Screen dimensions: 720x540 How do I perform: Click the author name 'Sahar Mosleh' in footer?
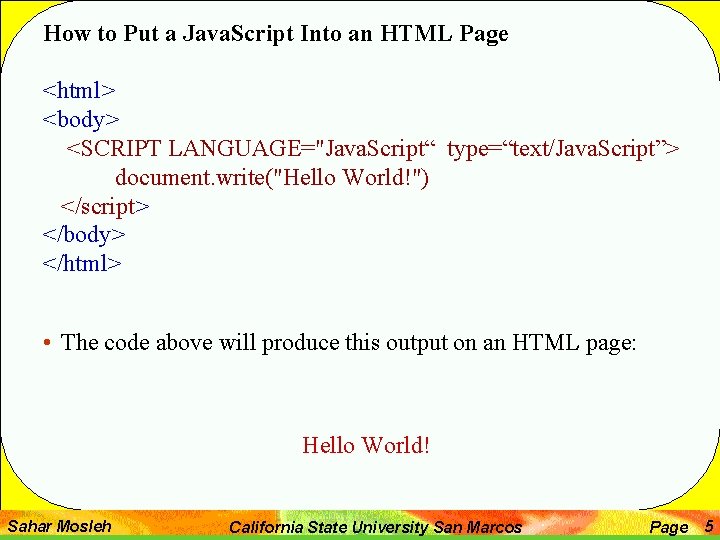pos(60,526)
